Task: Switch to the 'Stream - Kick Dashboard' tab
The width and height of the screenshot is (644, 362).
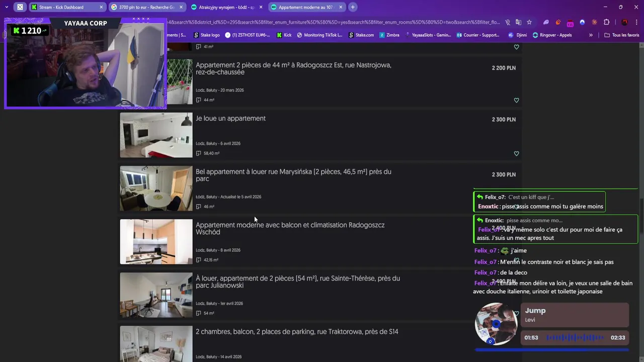Action: (x=67, y=7)
